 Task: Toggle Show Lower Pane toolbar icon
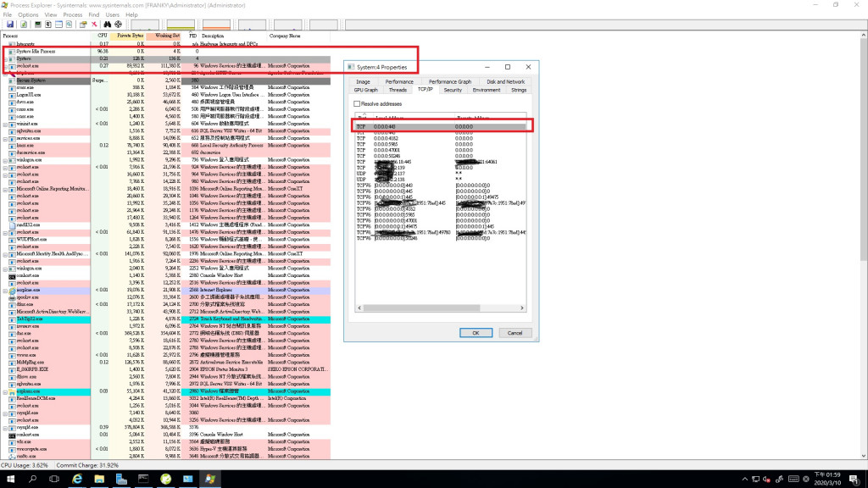tap(58, 25)
